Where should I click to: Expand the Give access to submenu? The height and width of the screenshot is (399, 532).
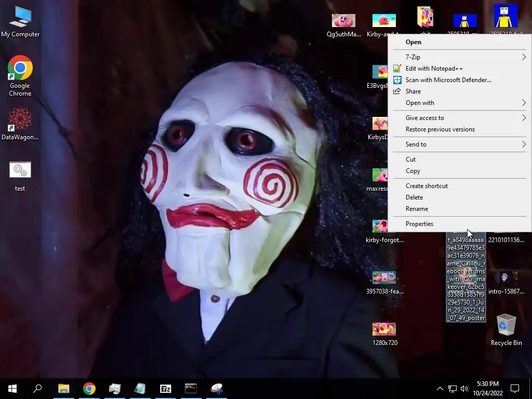tap(460, 118)
